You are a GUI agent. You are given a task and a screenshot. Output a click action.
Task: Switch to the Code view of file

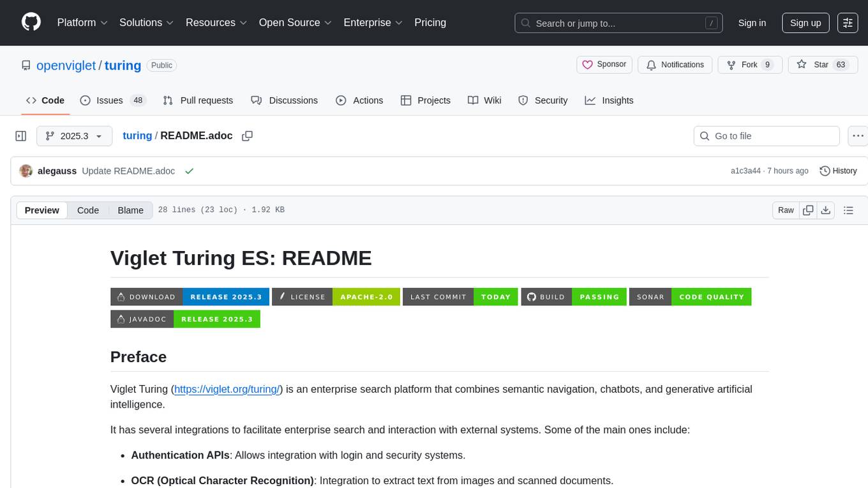88,210
